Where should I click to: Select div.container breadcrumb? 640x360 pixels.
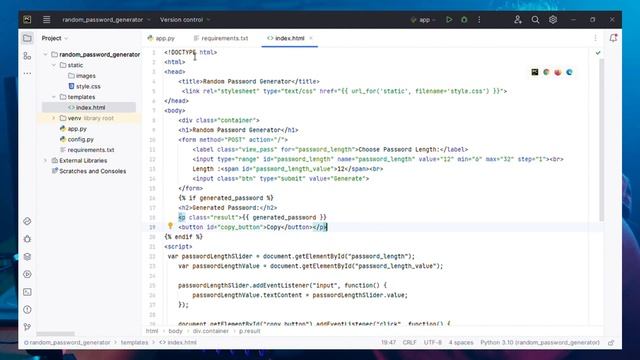[211, 331]
